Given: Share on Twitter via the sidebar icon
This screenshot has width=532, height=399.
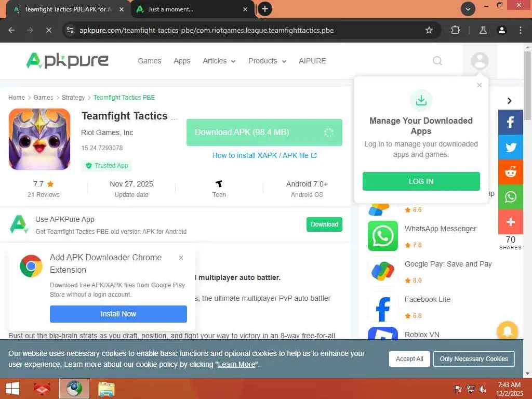Looking at the screenshot, I should (510, 147).
